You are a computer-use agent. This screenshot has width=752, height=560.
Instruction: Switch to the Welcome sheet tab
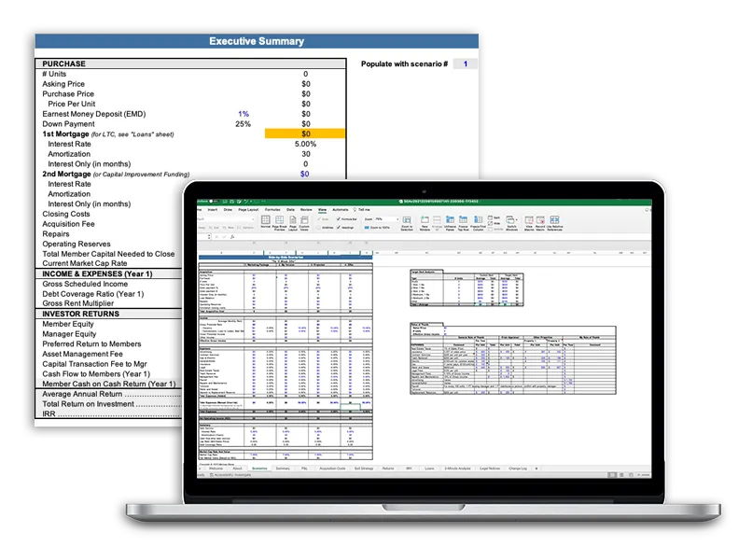[216, 469]
